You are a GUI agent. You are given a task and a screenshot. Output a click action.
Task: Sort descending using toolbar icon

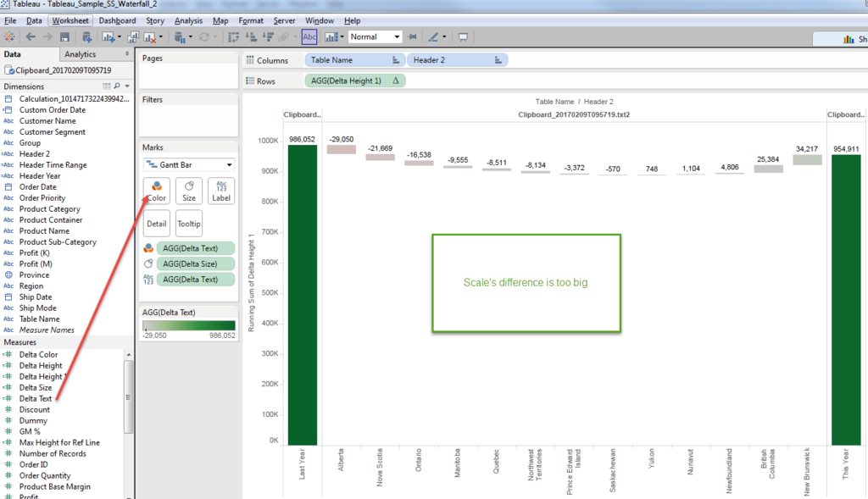[269, 37]
